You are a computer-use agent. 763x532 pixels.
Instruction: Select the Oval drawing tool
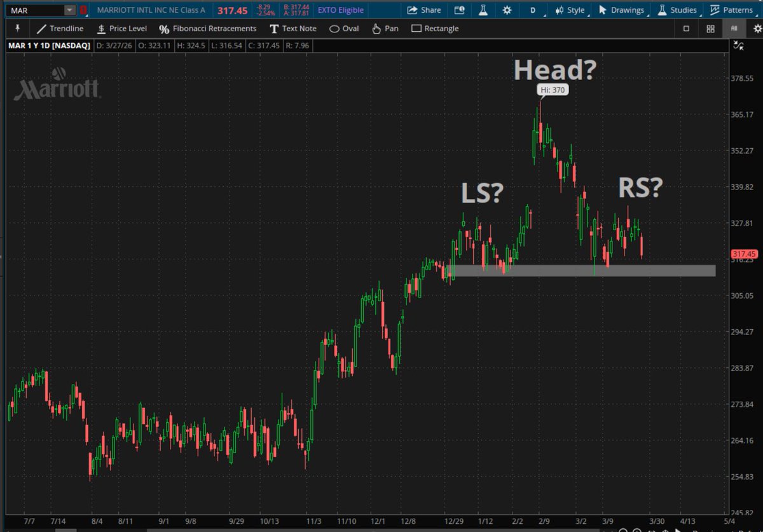coord(344,29)
